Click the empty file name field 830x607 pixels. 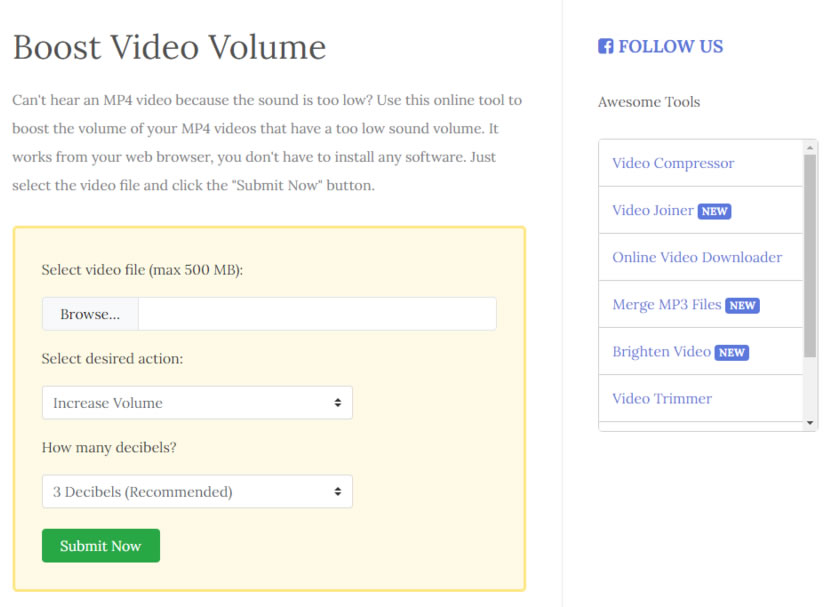[316, 314]
